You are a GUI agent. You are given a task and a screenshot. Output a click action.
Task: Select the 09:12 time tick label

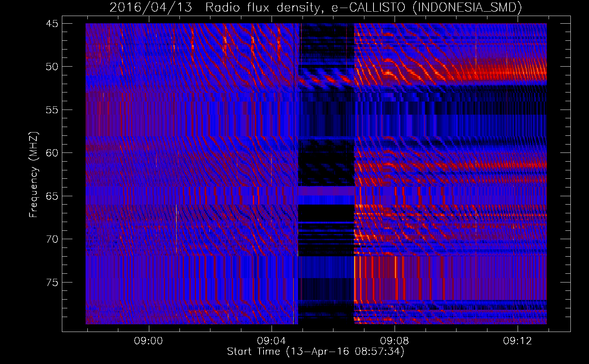[x=518, y=341]
